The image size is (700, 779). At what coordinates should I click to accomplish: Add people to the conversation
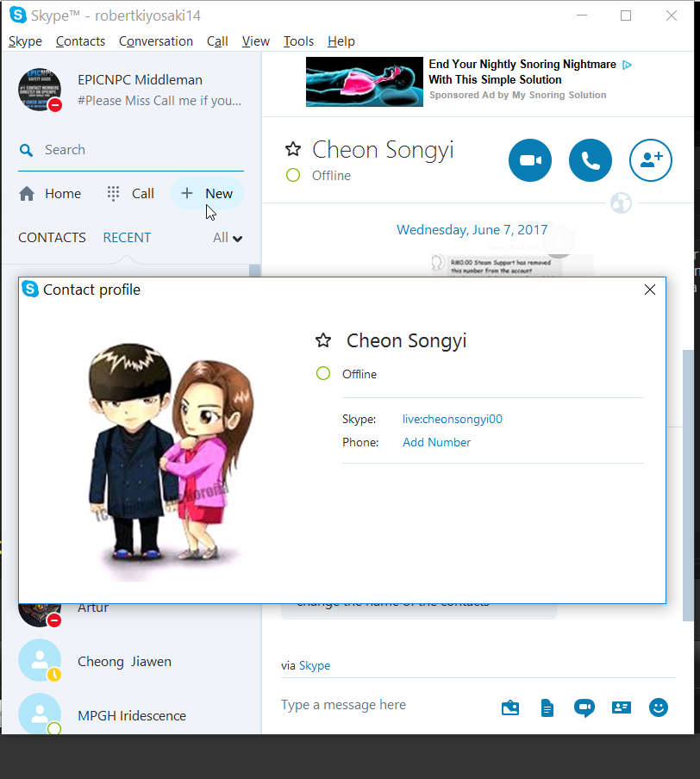650,160
